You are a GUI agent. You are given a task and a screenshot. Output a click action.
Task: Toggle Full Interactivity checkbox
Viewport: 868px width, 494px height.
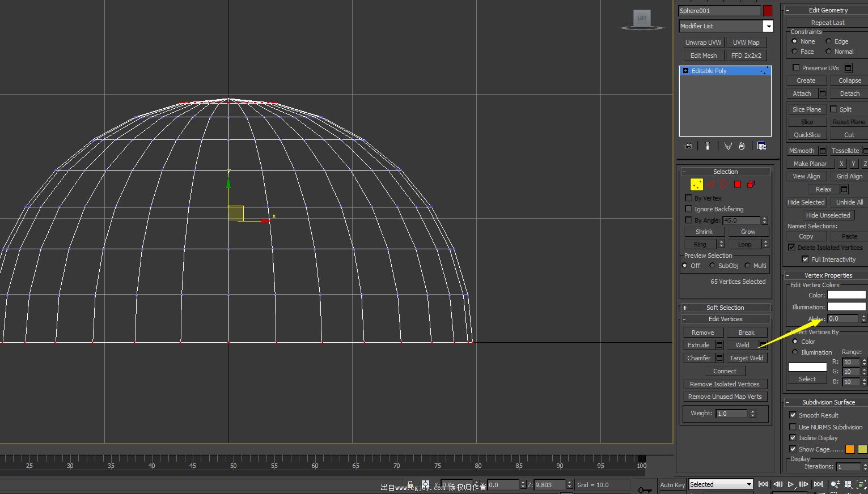coord(805,259)
